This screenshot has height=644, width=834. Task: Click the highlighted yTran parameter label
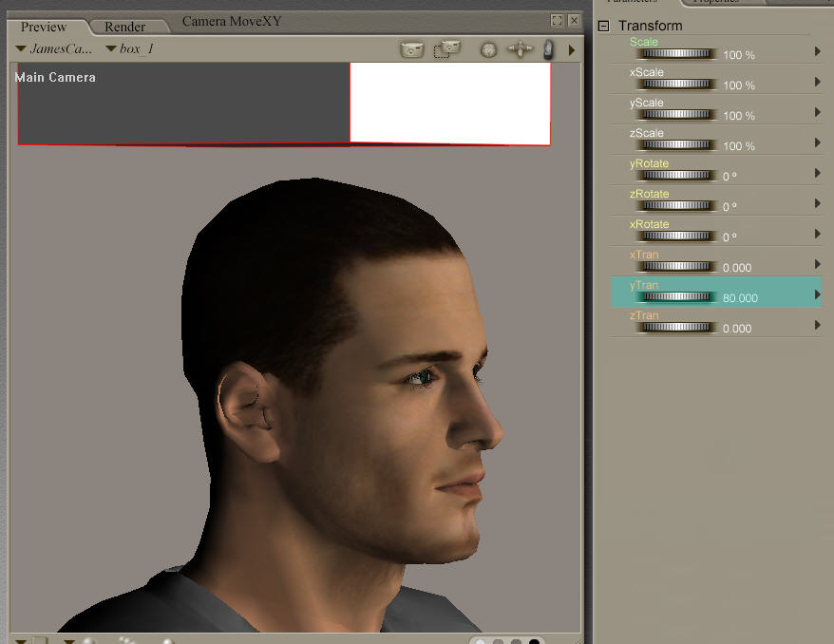point(644,285)
